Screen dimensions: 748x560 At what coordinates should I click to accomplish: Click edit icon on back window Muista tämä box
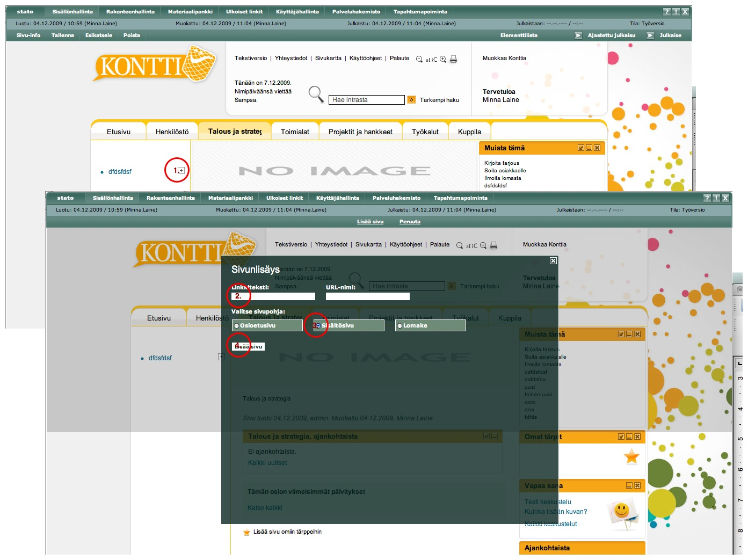tap(581, 148)
